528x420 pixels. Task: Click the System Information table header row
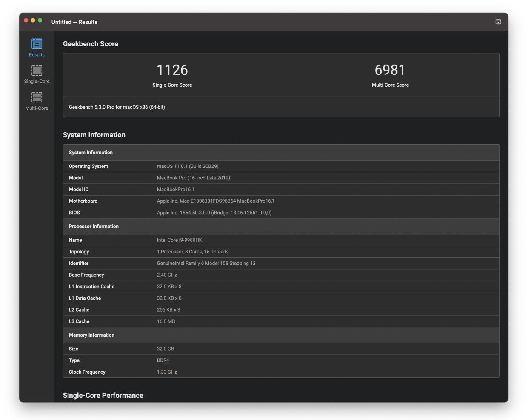[x=281, y=153]
